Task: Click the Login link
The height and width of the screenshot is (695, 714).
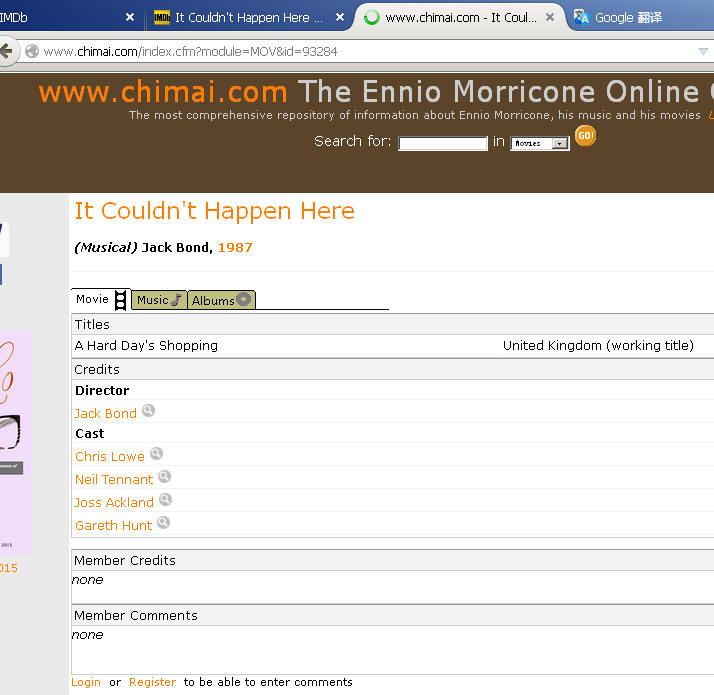Action: click(x=86, y=682)
